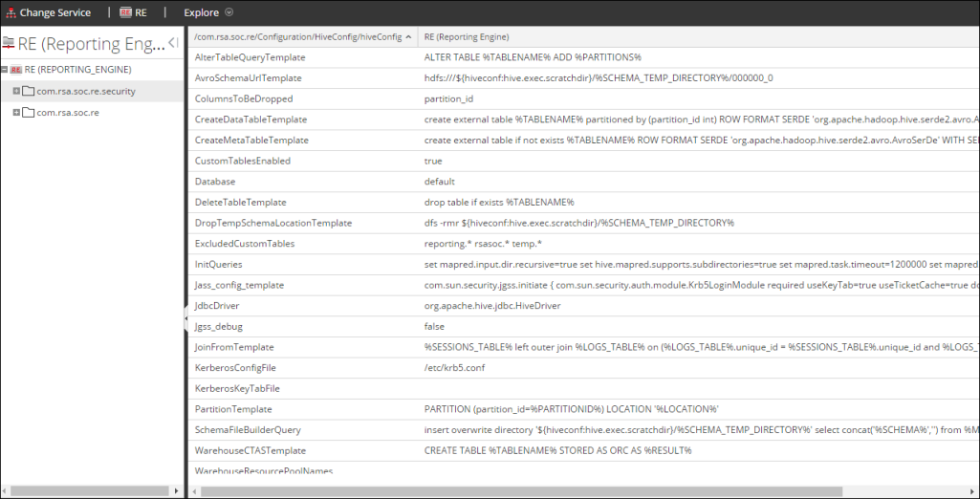Click the com.rsa.soc.re.security folder icon

[x=28, y=91]
